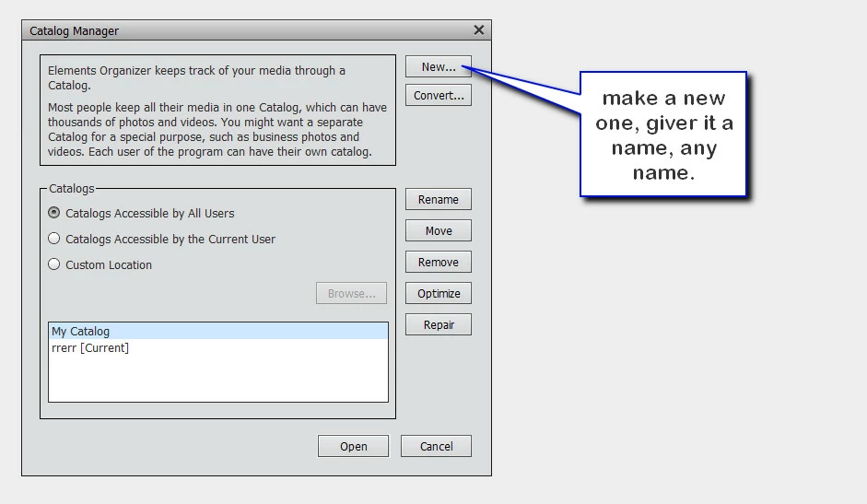Click the blue callout annotation box
This screenshot has height=504, width=867.
(x=663, y=134)
